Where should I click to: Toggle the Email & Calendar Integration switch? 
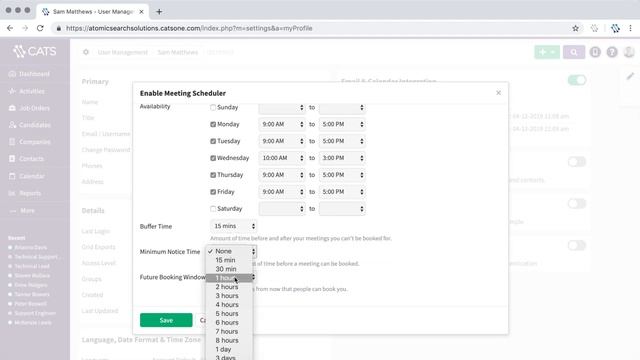pos(577,80)
